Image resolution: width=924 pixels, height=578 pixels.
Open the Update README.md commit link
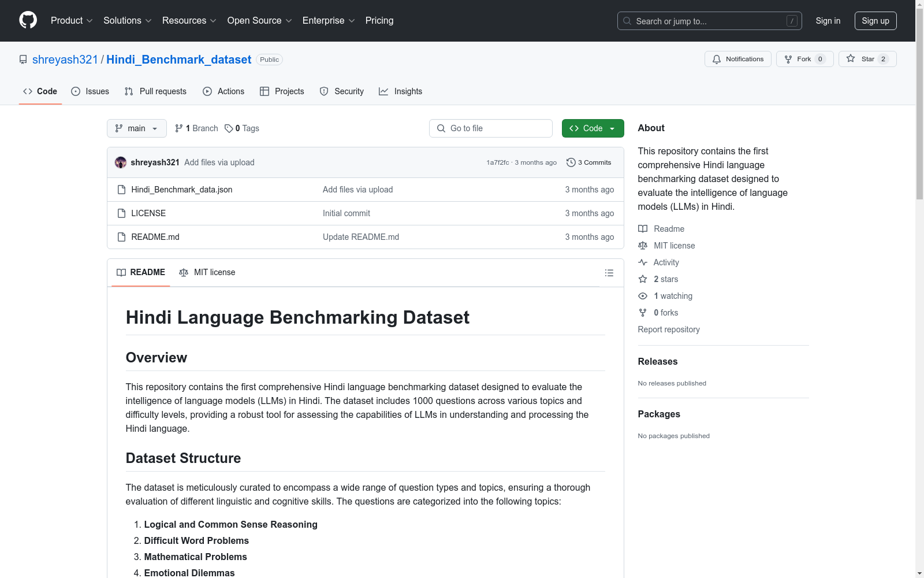point(361,237)
